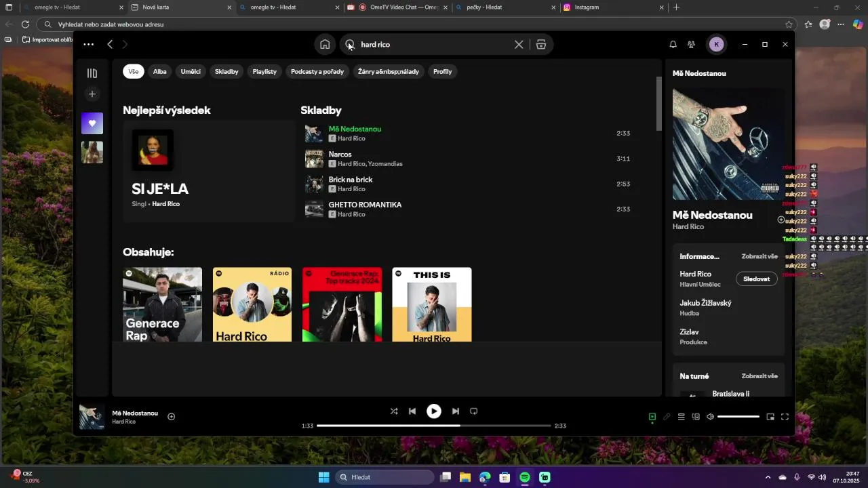This screenshot has width=868, height=488.
Task: Click the search magnifier icon in Spotify
Action: (x=350, y=45)
